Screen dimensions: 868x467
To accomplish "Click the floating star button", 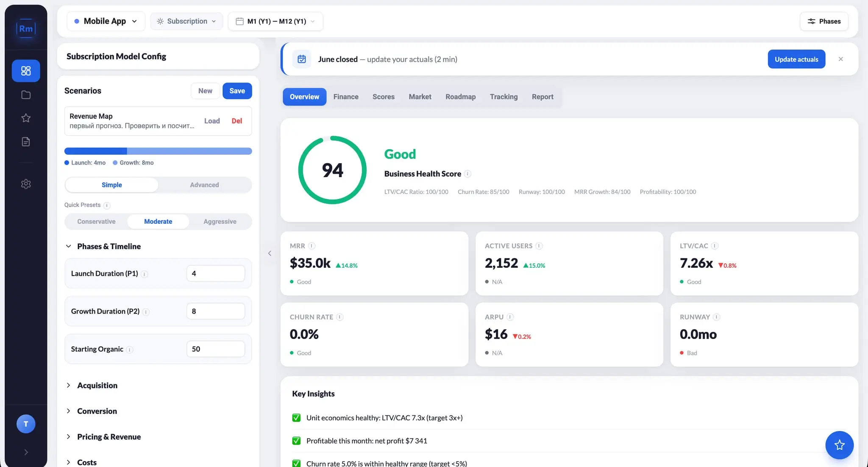I will (839, 445).
